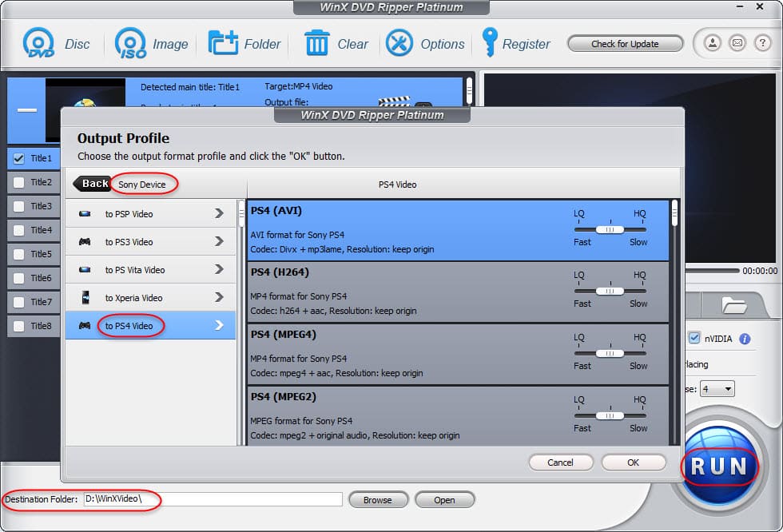
Task: Select to PS3 Video category
Action: (150, 241)
